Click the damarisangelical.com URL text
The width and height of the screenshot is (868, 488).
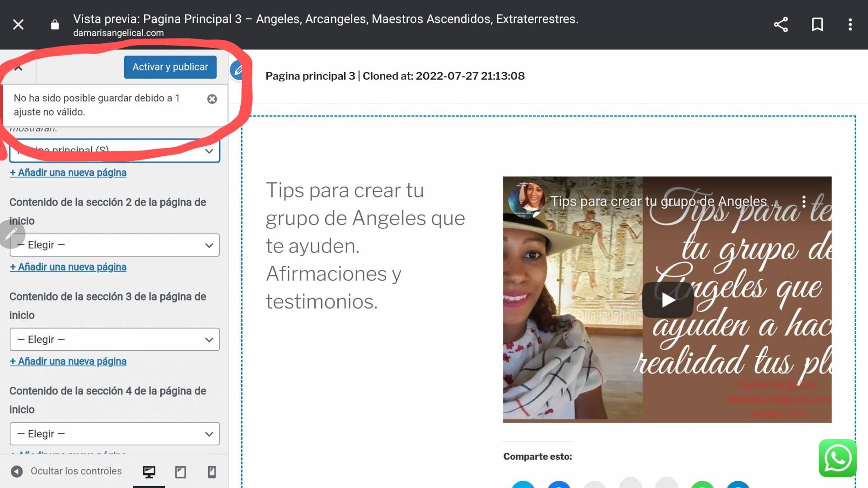click(x=118, y=33)
